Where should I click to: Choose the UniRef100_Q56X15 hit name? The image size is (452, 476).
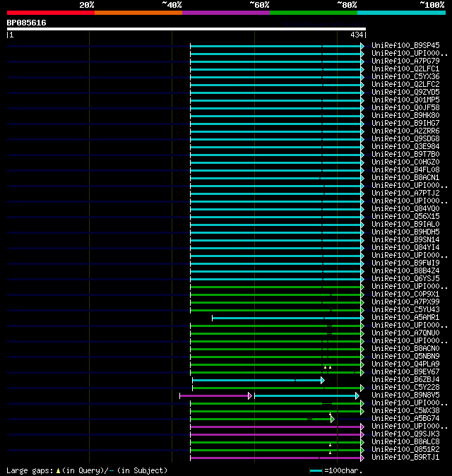(405, 216)
